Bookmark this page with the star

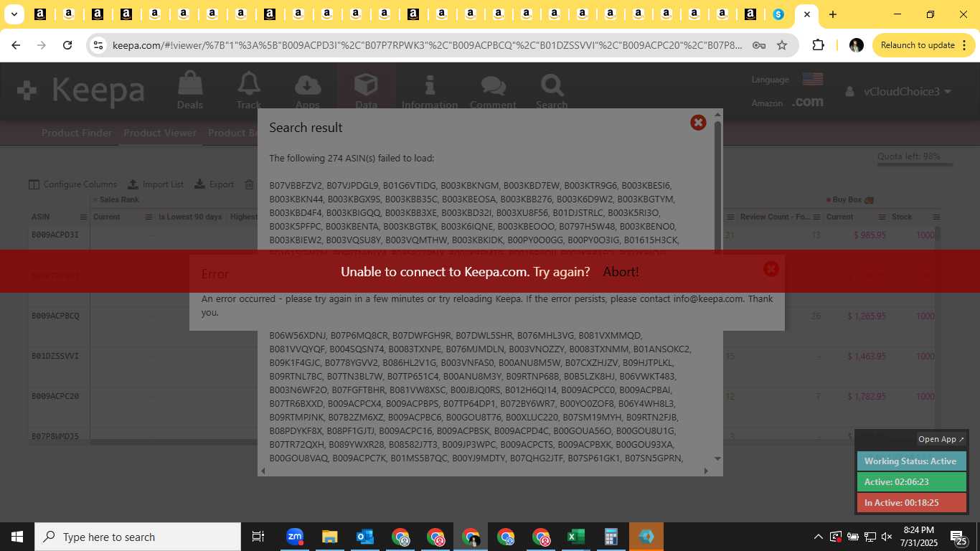(782, 45)
